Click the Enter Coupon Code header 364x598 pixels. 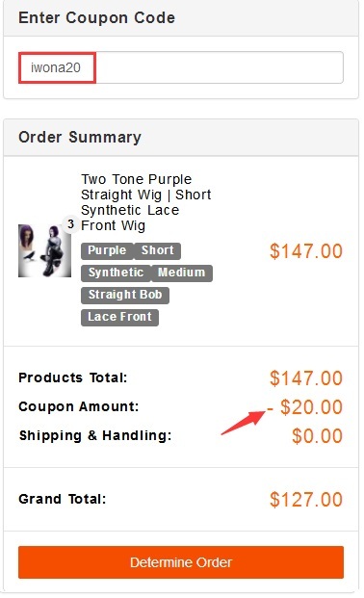click(97, 18)
